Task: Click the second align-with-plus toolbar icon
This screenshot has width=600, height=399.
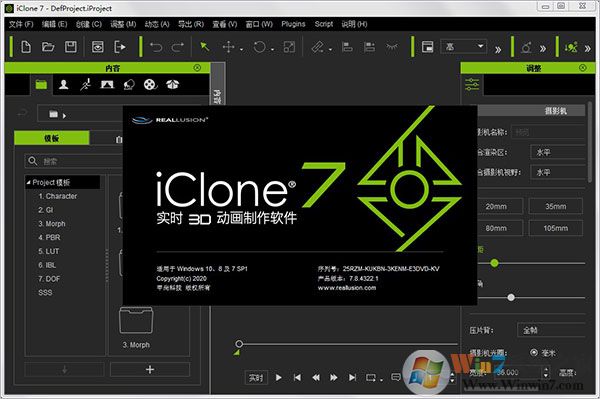Action: (369, 47)
